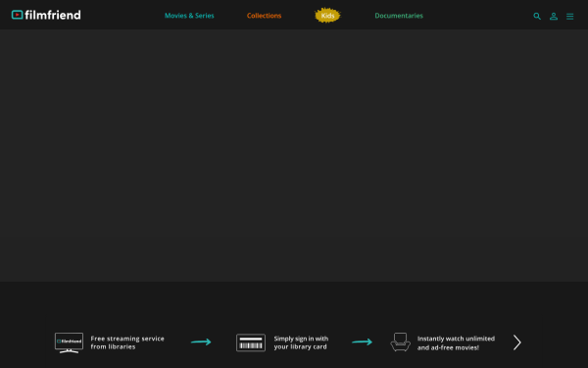Viewport: 588px width, 368px height.
Task: Click the arrow after the streaming service text
Action: coord(201,342)
